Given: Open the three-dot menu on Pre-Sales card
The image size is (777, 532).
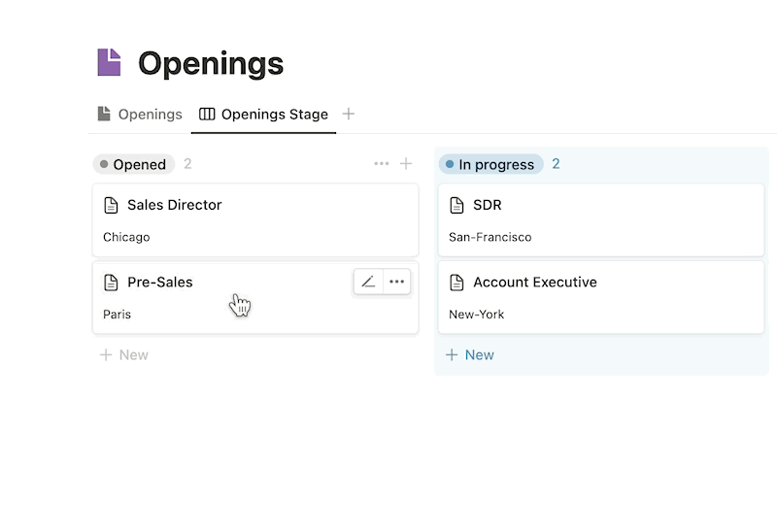Looking at the screenshot, I should 396,282.
